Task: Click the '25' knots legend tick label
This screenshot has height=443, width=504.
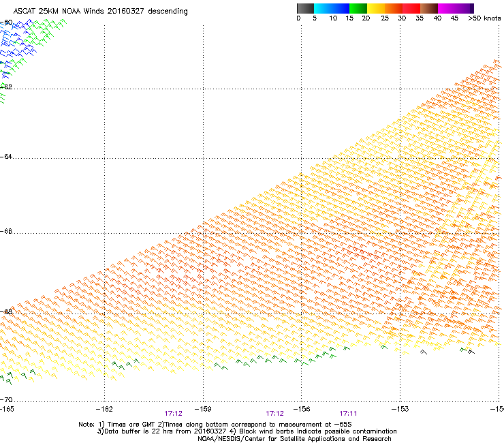Action: point(385,18)
